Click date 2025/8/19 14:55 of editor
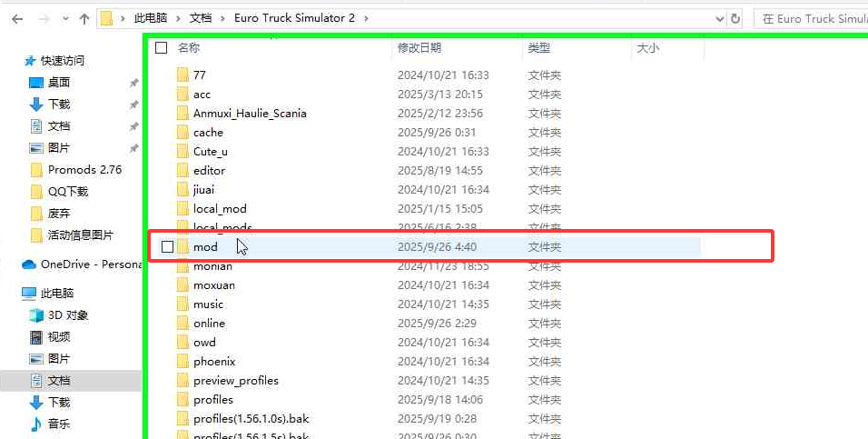 [x=440, y=171]
